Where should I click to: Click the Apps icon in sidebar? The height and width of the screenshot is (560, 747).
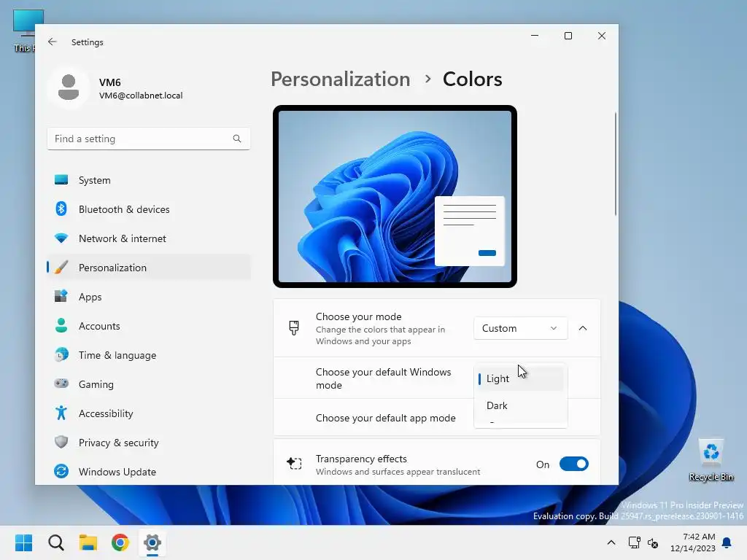61,296
